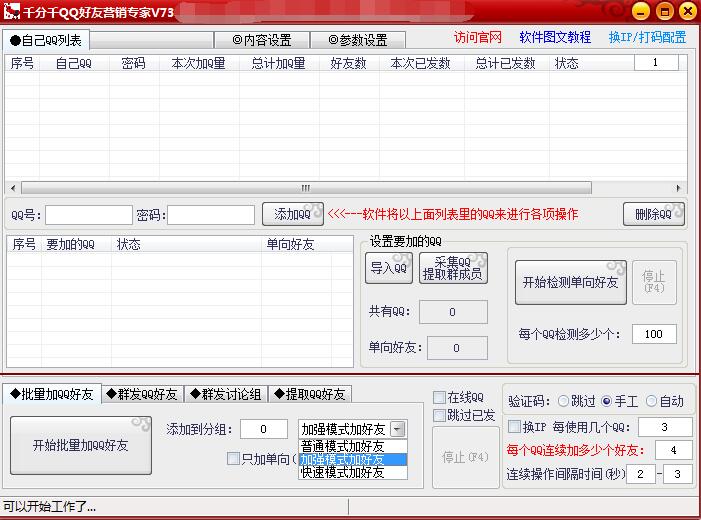Choose 快速模式加好友 option
The width and height of the screenshot is (701, 520).
click(x=352, y=472)
